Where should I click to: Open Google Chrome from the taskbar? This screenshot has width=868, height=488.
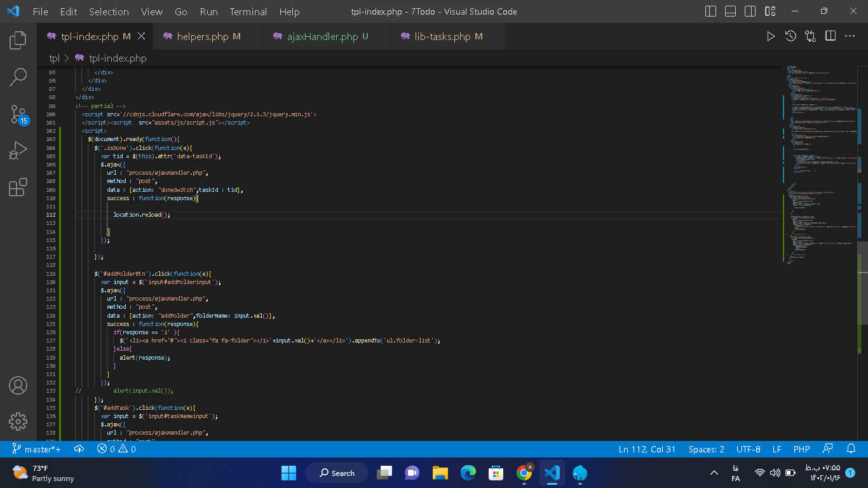524,473
